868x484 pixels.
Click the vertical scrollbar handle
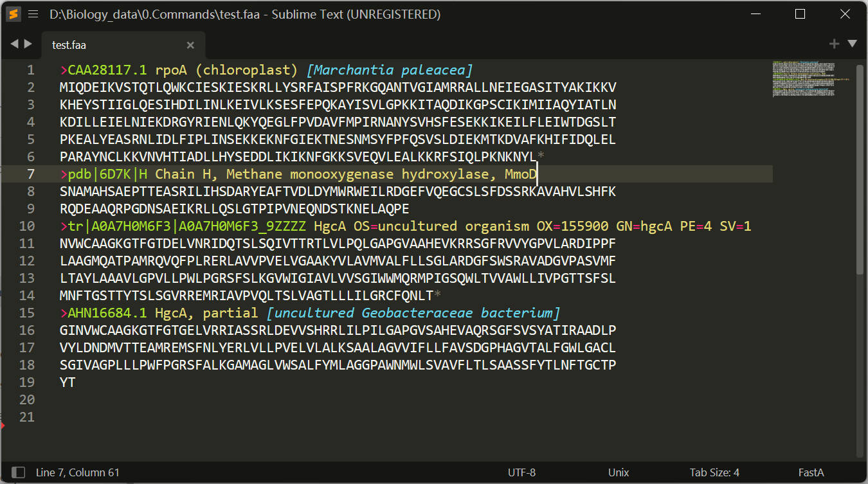coord(860,170)
